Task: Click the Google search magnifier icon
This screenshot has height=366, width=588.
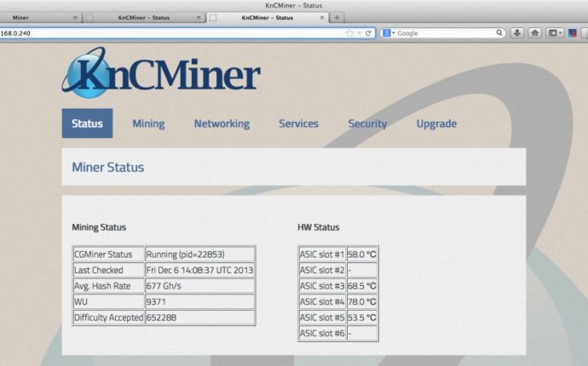Action: pyautogui.click(x=499, y=33)
